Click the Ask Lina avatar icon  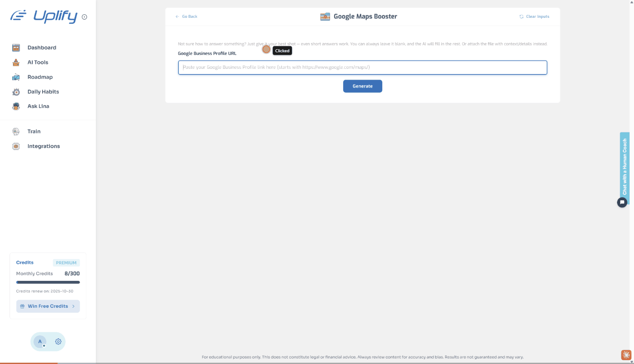click(16, 106)
